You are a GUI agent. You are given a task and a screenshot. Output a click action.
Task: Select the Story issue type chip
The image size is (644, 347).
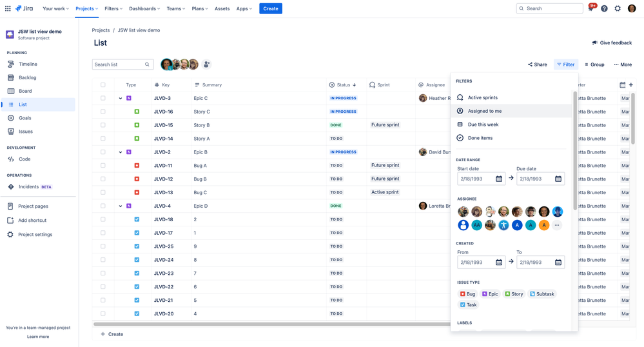click(514, 294)
